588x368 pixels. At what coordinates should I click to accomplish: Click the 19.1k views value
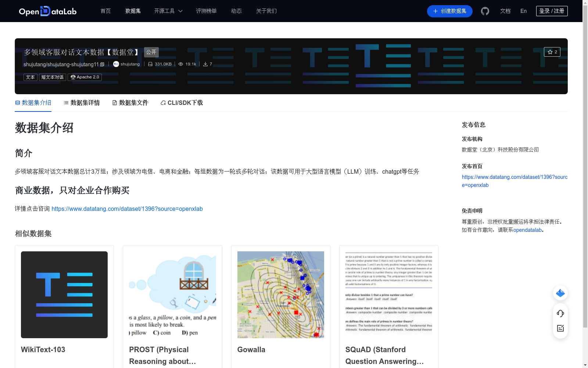pyautogui.click(x=191, y=64)
